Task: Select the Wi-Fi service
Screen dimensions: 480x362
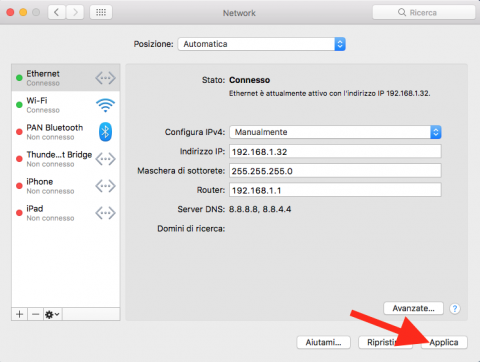Action: (x=66, y=105)
